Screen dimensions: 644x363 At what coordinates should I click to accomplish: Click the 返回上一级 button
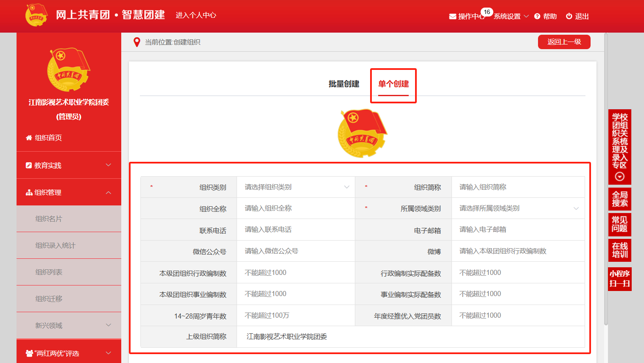point(564,42)
